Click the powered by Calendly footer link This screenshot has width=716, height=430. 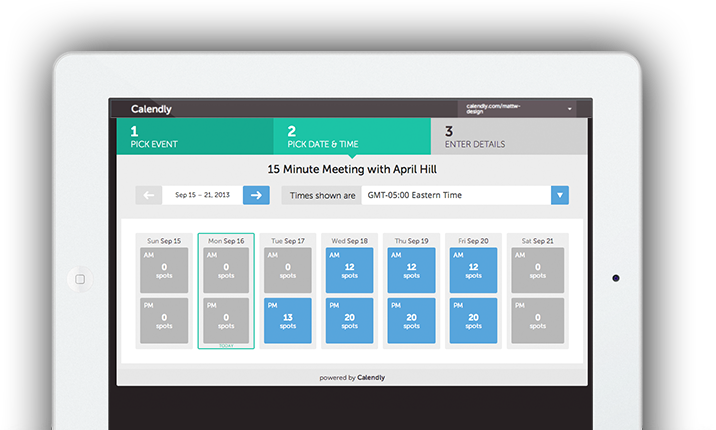click(352, 378)
